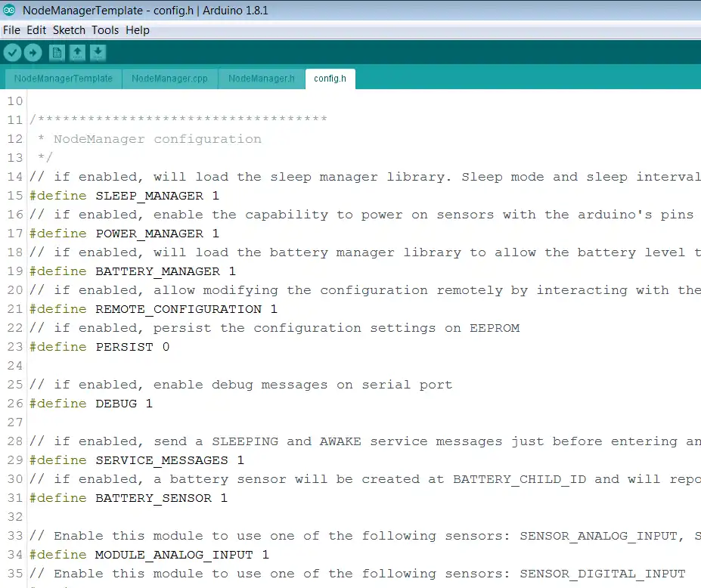Open the Sketch menu
The width and height of the screenshot is (701, 588).
(x=69, y=30)
